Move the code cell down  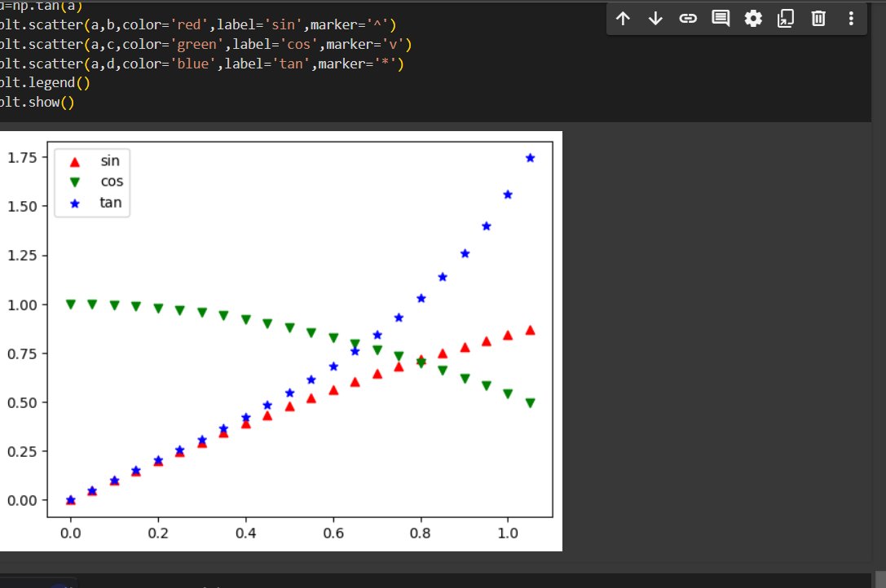[655, 18]
